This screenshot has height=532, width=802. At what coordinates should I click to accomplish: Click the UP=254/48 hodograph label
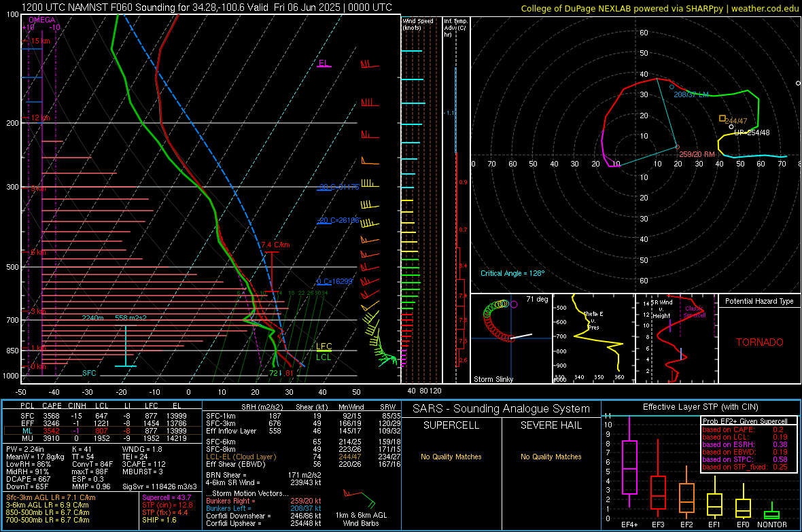752,132
